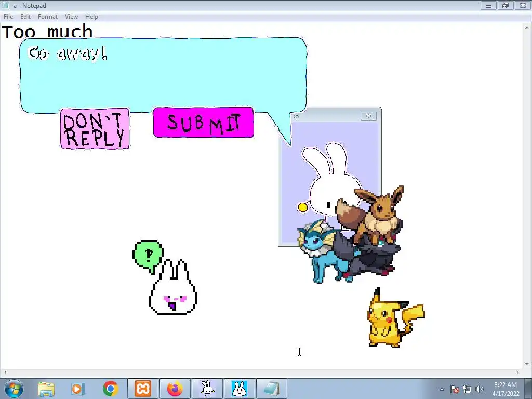Open the Edit menu
The image size is (532, 399).
25,17
